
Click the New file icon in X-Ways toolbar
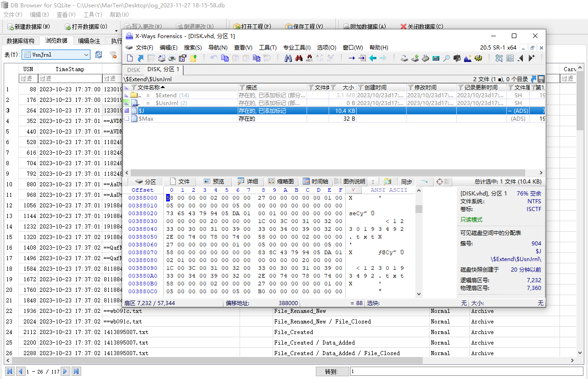pos(130,58)
